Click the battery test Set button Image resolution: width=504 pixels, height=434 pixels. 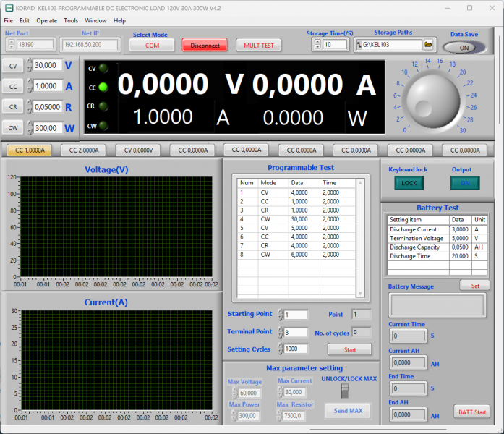475,286
